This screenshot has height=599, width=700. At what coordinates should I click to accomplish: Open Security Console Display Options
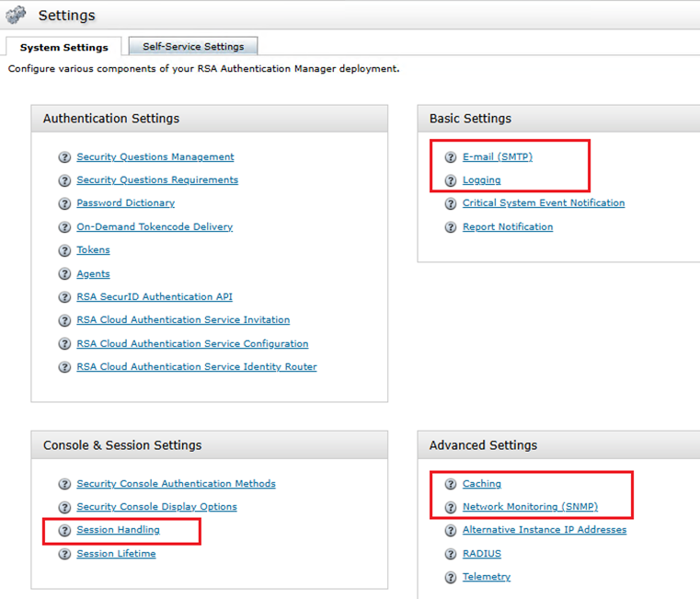coord(156,507)
